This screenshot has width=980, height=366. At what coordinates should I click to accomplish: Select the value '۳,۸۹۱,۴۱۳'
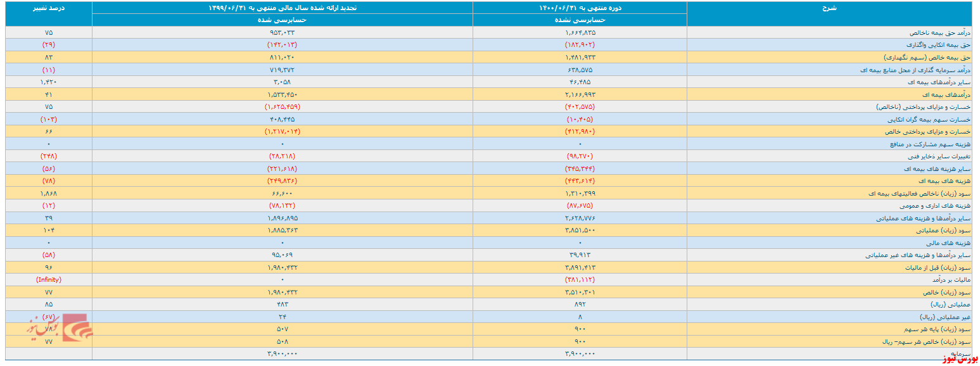pos(580,268)
